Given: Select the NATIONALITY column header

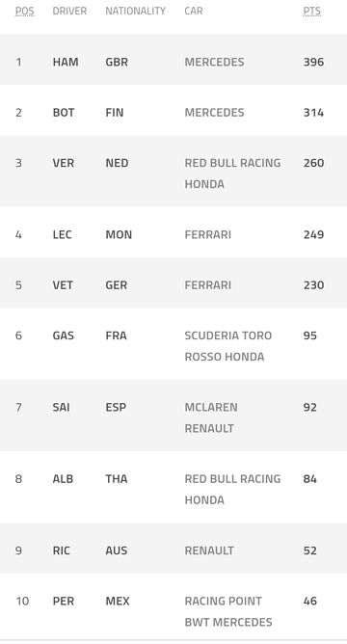Looking at the screenshot, I should tap(135, 12).
